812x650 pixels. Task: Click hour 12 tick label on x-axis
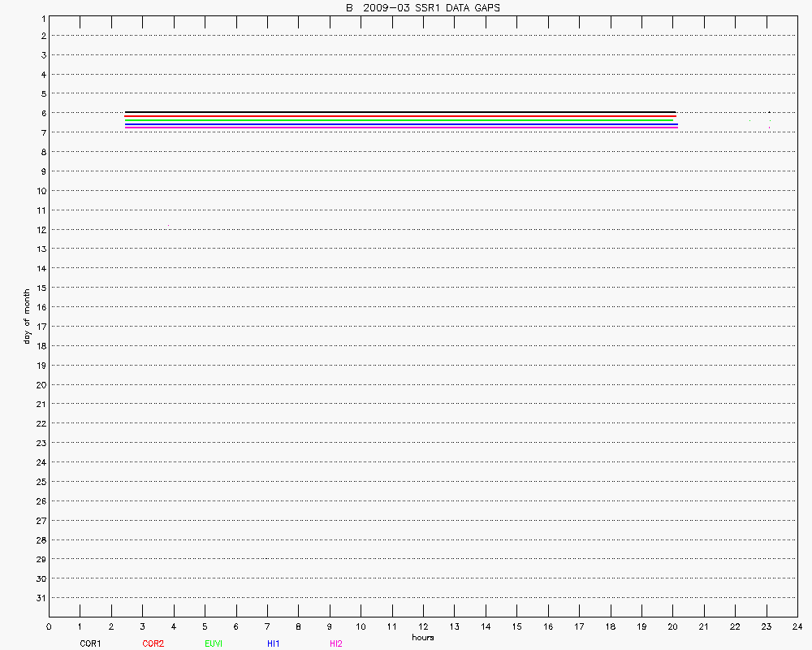pyautogui.click(x=423, y=626)
